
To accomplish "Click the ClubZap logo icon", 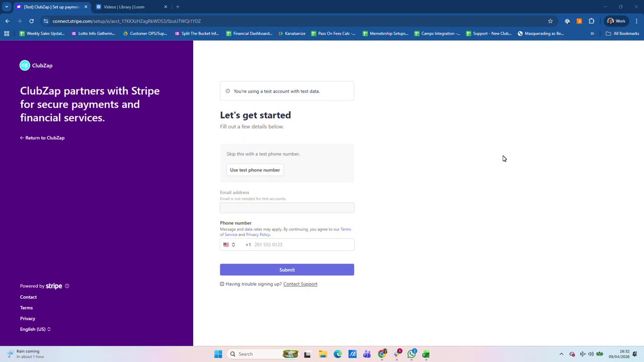I will pos(25,65).
